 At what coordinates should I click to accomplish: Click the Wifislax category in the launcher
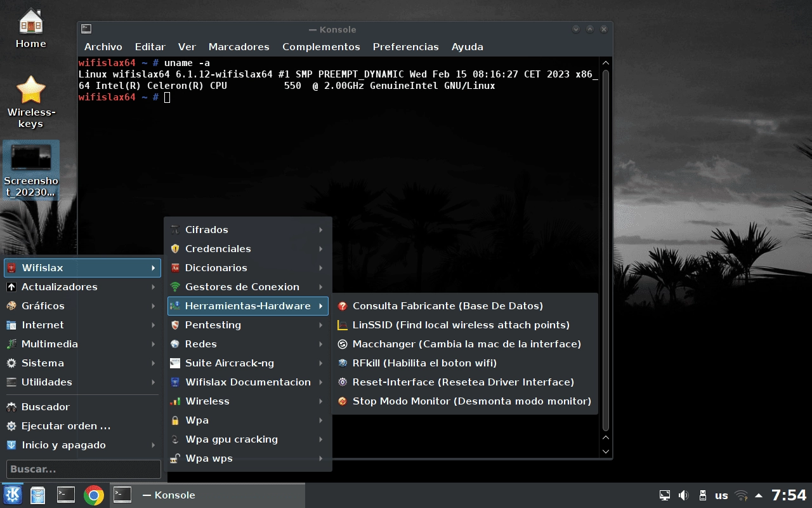pyautogui.click(x=82, y=268)
